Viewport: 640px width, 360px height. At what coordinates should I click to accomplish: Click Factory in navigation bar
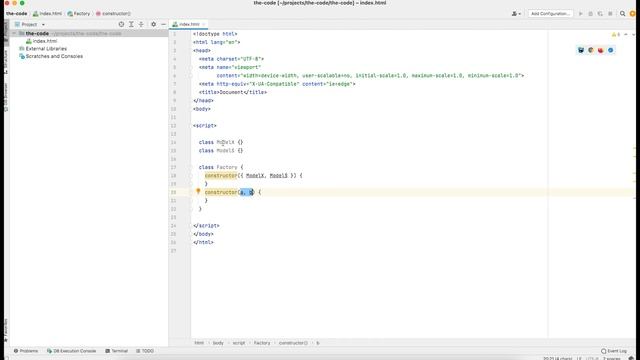79,14
